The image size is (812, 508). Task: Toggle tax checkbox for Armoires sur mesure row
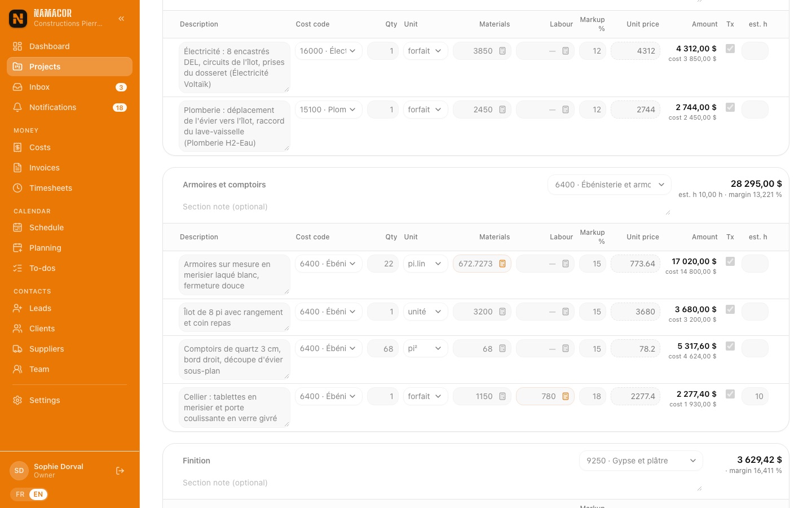tap(730, 261)
